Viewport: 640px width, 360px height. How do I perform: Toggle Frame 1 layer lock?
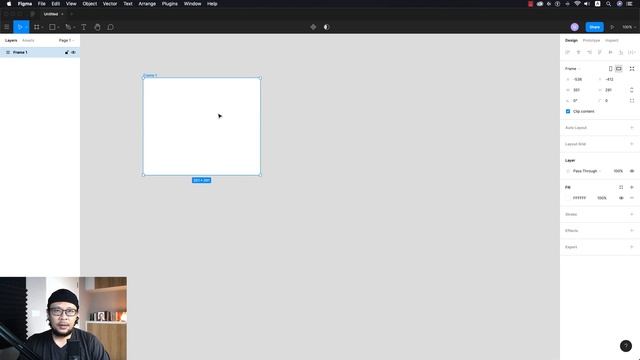click(67, 52)
